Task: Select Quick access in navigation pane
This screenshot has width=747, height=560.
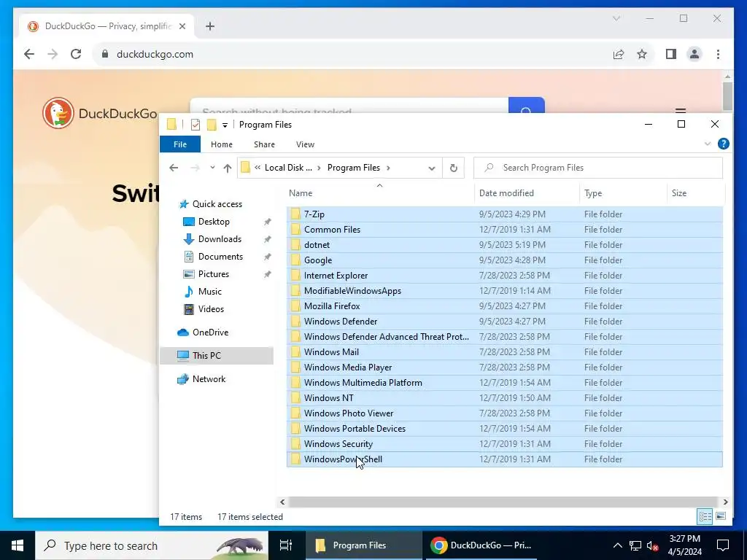Action: [x=217, y=204]
